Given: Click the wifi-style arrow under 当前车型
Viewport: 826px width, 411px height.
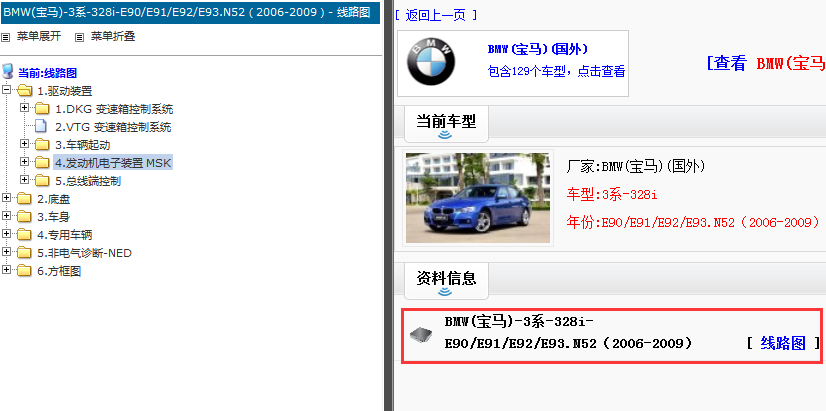Looking at the screenshot, I should (446, 135).
